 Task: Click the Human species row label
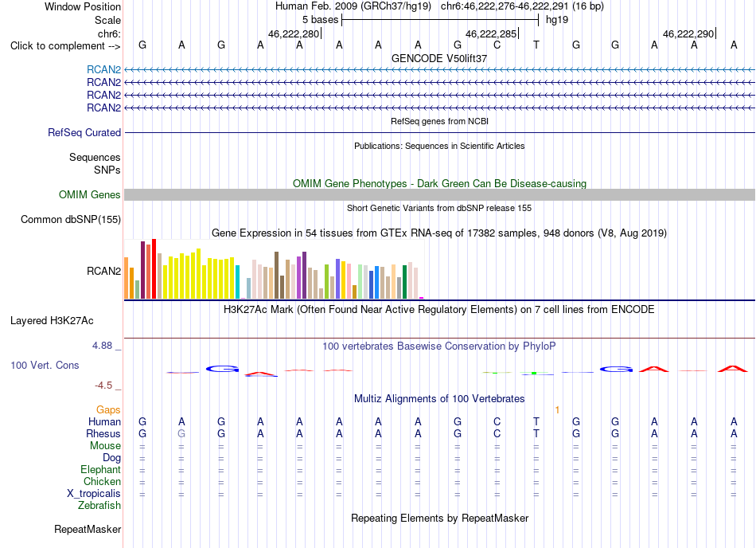[104, 421]
